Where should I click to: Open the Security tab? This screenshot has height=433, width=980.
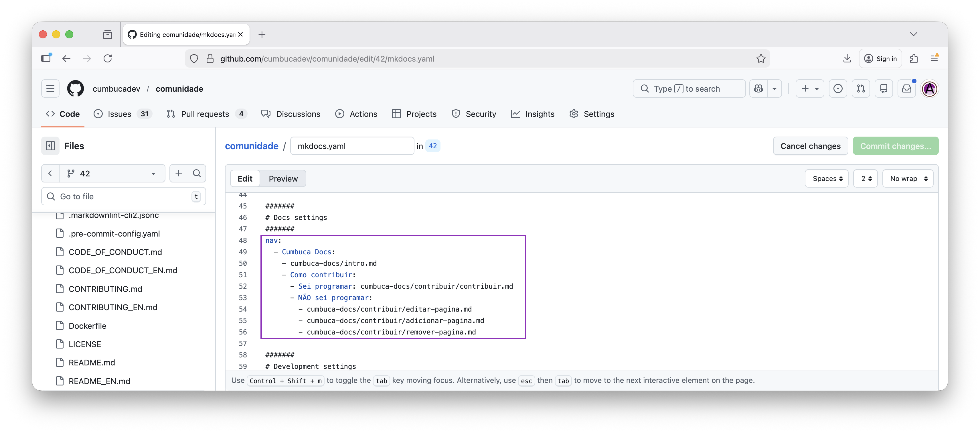(474, 114)
